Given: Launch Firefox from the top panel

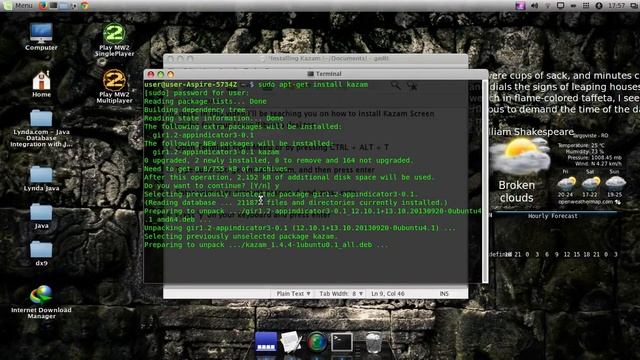Looking at the screenshot, I should tap(43, 5).
